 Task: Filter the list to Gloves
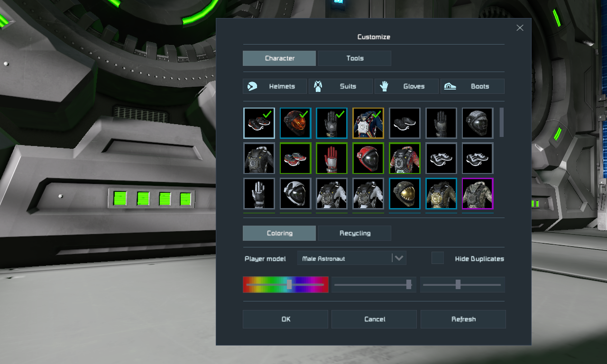point(406,86)
